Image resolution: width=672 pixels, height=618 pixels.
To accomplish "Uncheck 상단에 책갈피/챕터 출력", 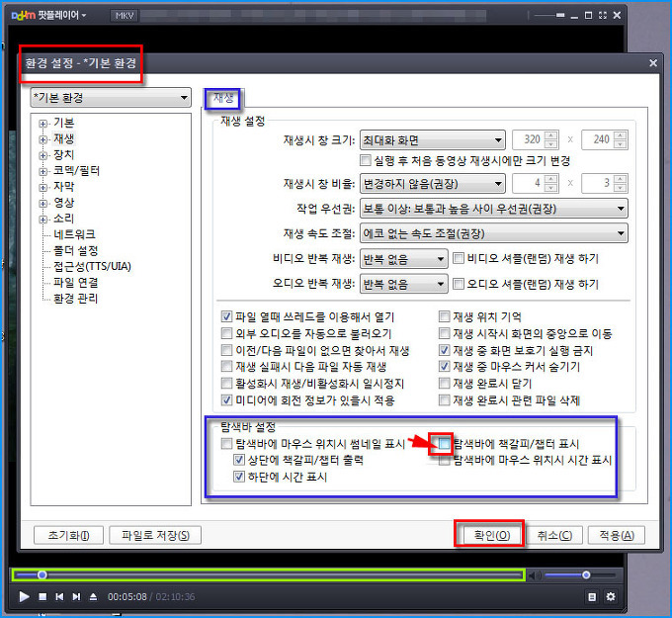I will pos(239,460).
